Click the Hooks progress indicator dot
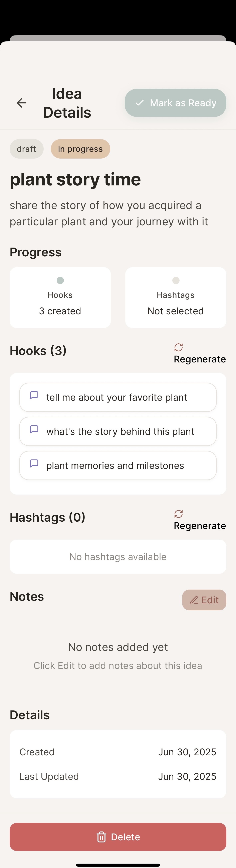Viewport: 236px width, 868px height. (60, 280)
